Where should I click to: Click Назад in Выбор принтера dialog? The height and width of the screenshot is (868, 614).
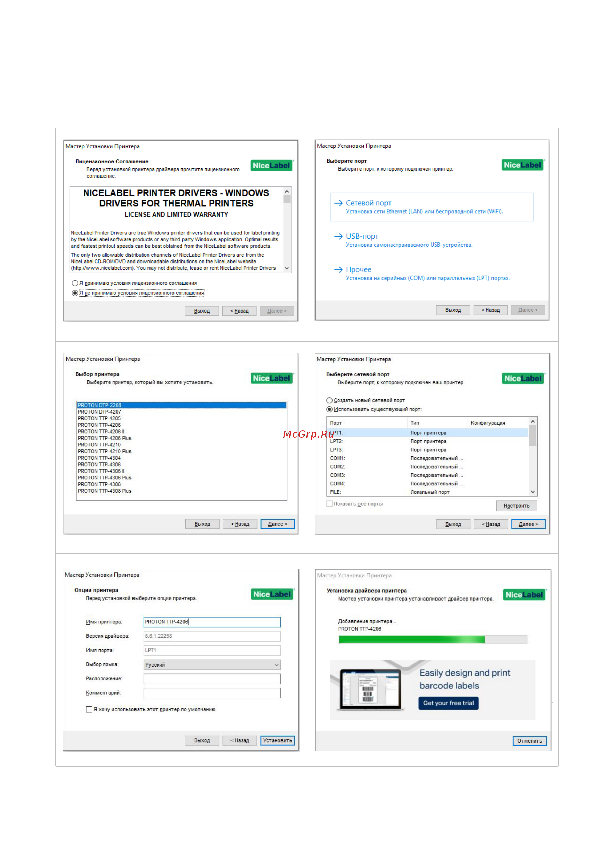(x=240, y=524)
